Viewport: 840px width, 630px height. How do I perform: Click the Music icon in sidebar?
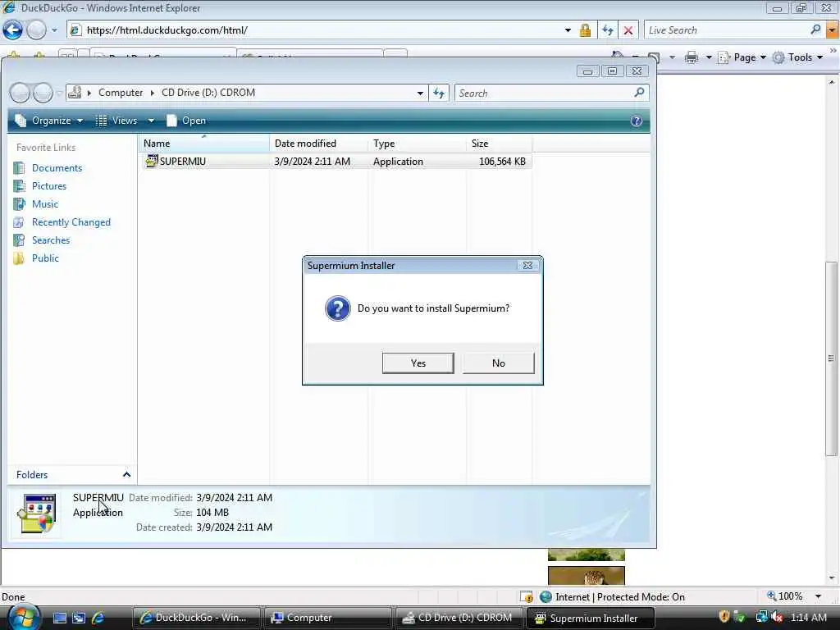click(x=19, y=204)
